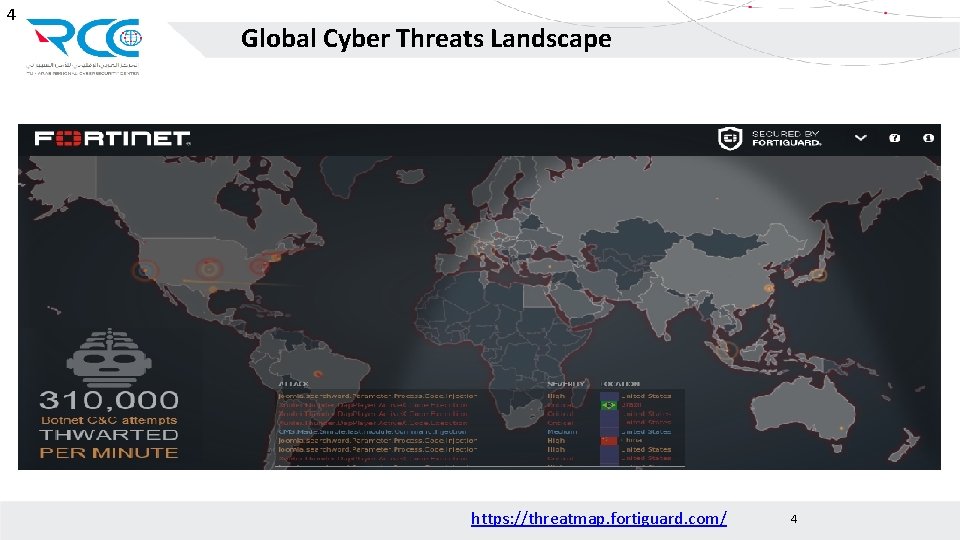The width and height of the screenshot is (960, 540).
Task: Click the Fortinet logo in the header
Action: [113, 138]
